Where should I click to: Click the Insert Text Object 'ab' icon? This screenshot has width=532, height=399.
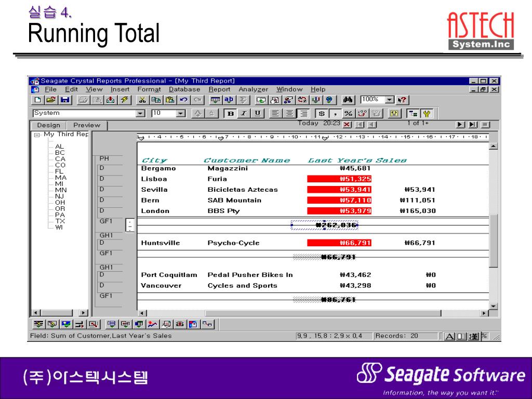click(229, 100)
